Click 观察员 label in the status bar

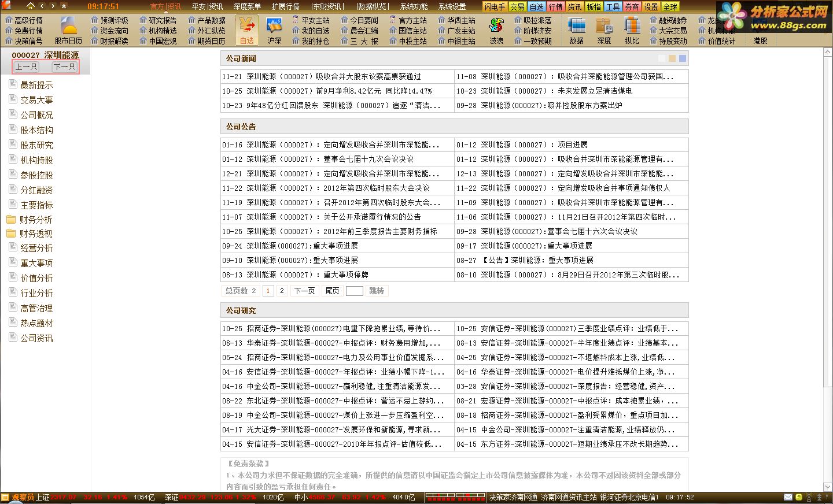coord(23,497)
